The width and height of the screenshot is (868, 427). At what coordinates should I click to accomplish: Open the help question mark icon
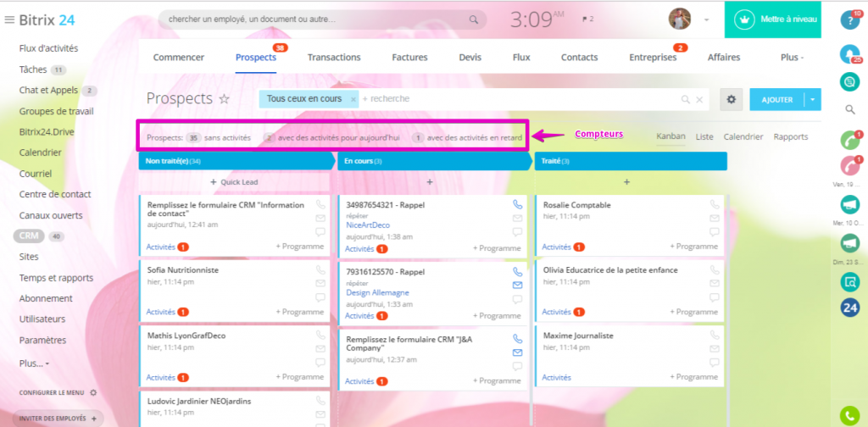click(x=849, y=20)
